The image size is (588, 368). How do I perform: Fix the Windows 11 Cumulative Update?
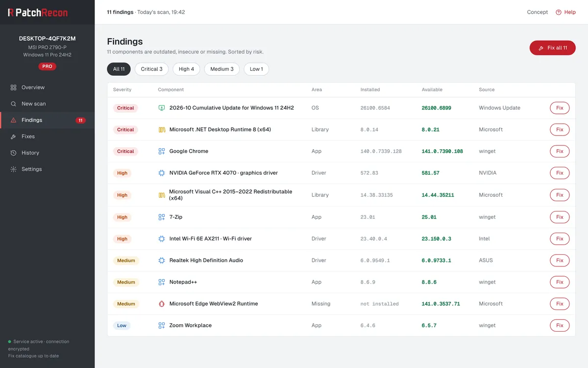560,108
